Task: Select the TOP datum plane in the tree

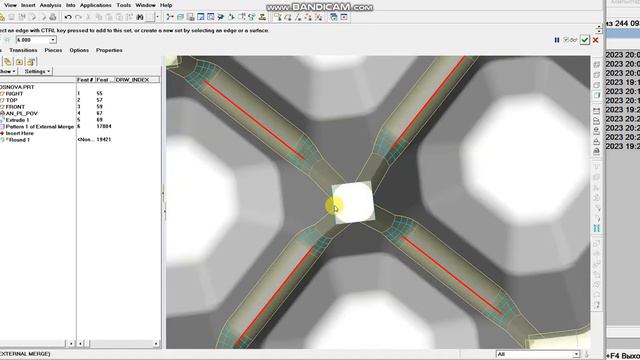Action: pos(11,100)
